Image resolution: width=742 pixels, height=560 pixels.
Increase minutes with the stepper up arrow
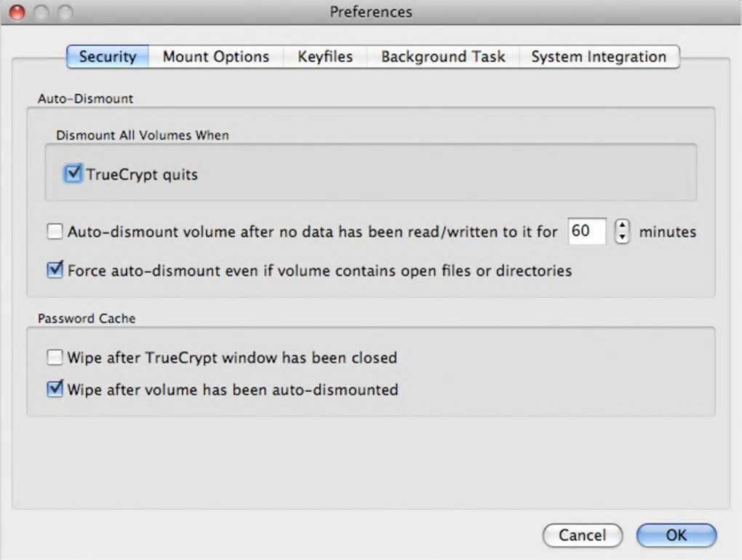[x=622, y=226]
